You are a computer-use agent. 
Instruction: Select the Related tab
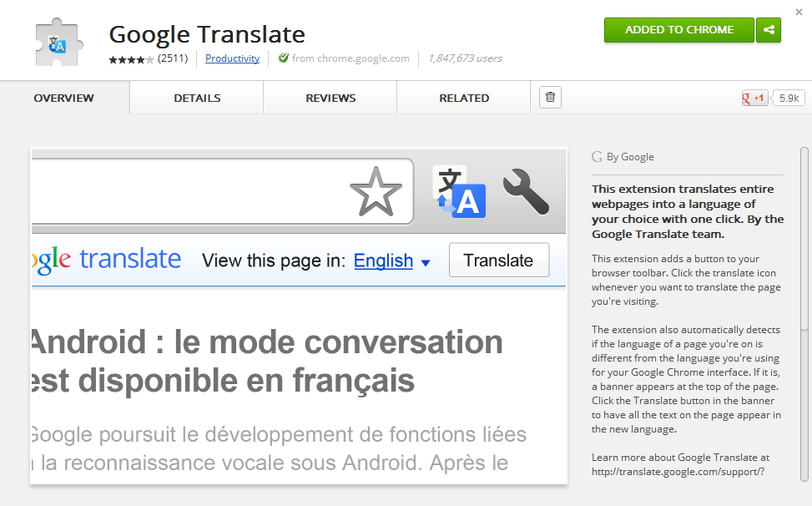[x=464, y=98]
